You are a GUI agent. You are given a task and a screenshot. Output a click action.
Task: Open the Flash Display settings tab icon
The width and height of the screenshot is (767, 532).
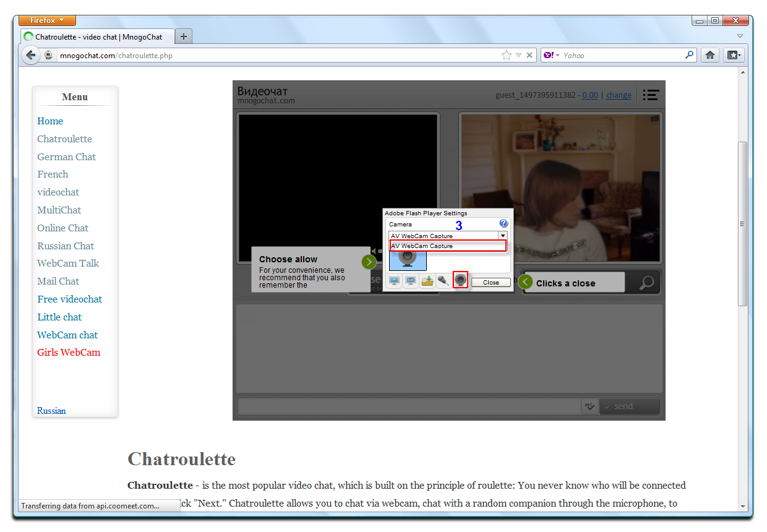click(x=395, y=281)
